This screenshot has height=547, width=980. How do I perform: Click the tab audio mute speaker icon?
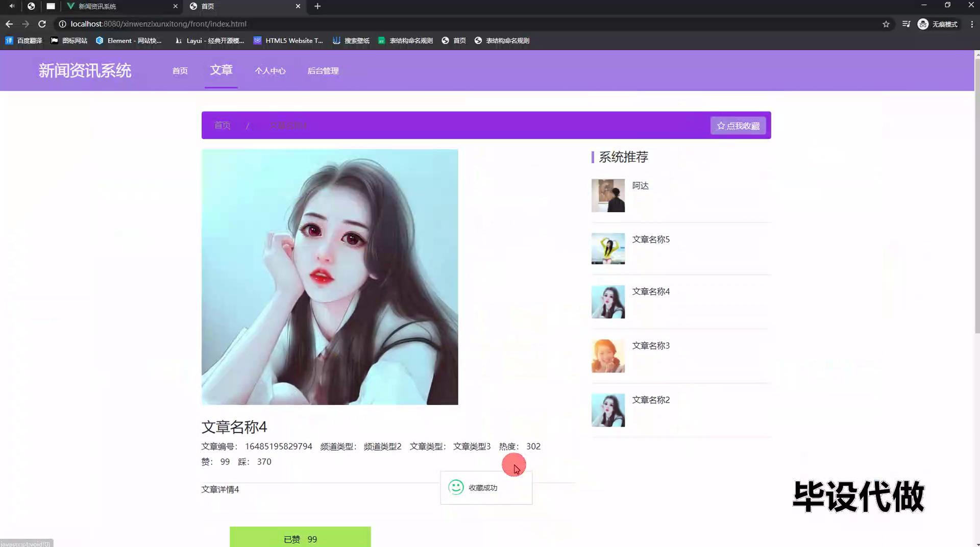click(x=11, y=6)
